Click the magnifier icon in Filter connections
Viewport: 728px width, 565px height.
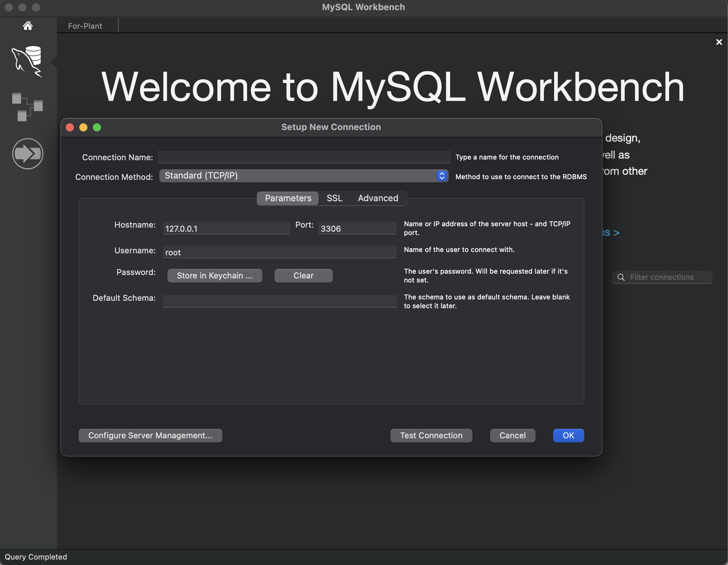coord(621,277)
